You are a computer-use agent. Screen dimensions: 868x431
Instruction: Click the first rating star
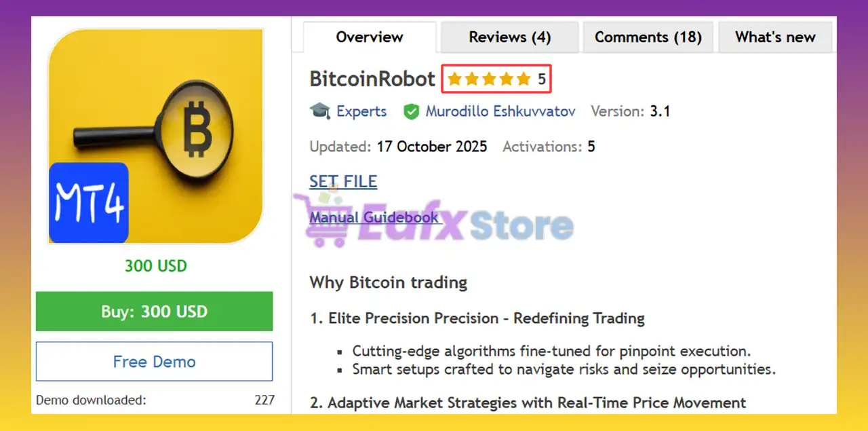point(454,79)
